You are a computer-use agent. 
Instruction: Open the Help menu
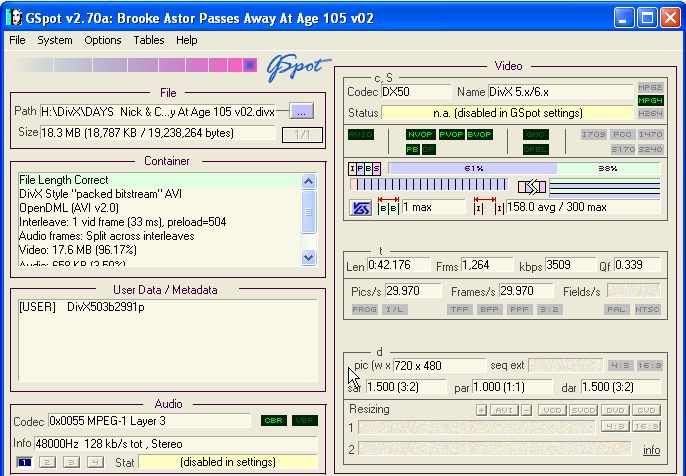(x=187, y=40)
